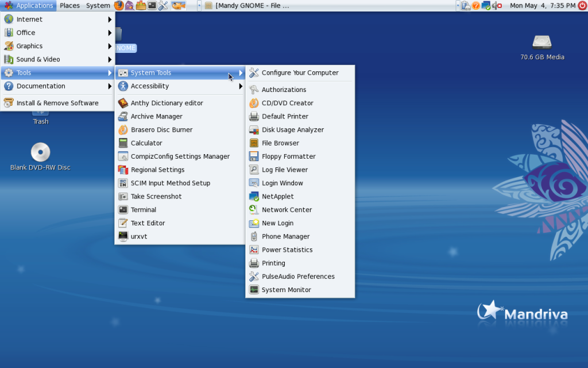Select Login Window entry
This screenshot has width=588, height=368.
tap(300, 183)
